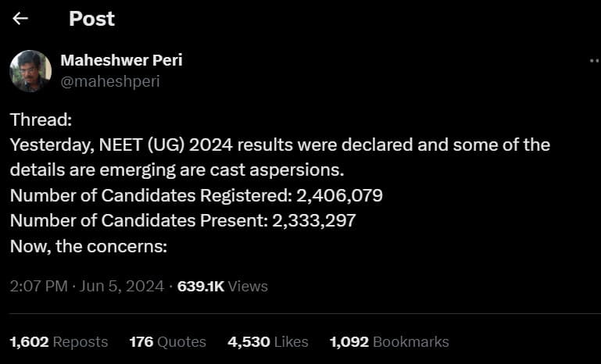Select the NEET (UG) 2024 results sentence
This screenshot has height=364, width=601.
click(x=280, y=145)
